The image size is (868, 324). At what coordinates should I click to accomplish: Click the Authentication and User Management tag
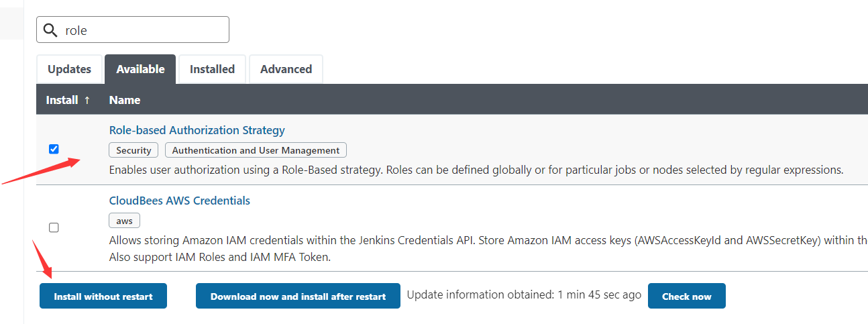(x=256, y=150)
